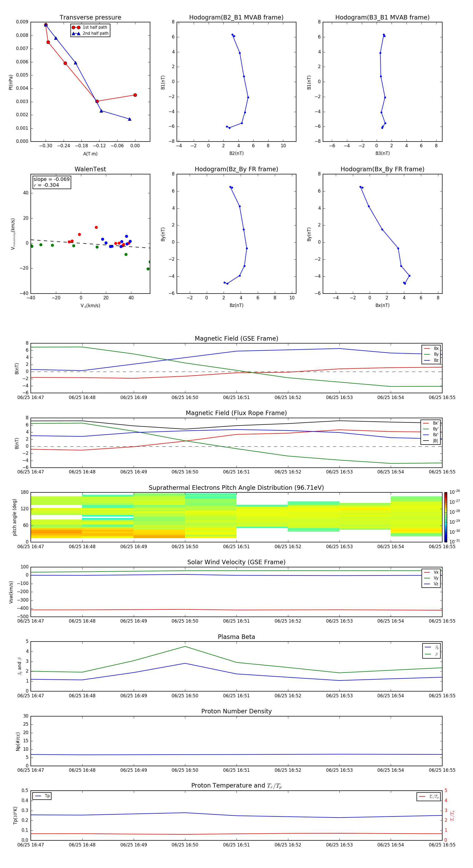Screen dimensions: 473x868
Task: Click the "B2(nT)" x-axis label
Action: (x=236, y=154)
